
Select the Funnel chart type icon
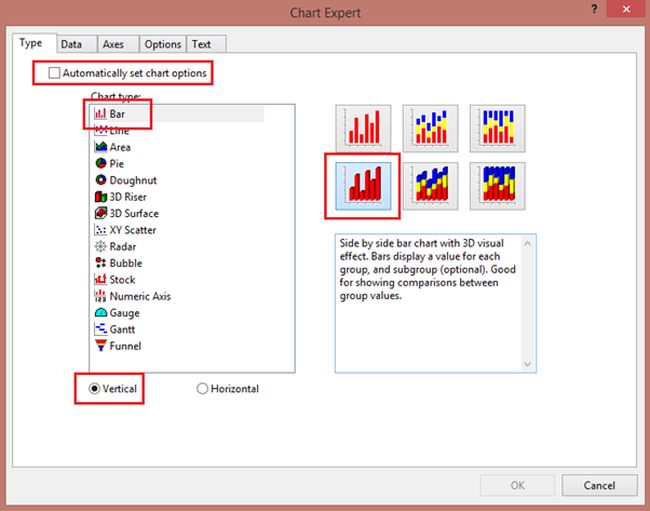click(x=100, y=346)
